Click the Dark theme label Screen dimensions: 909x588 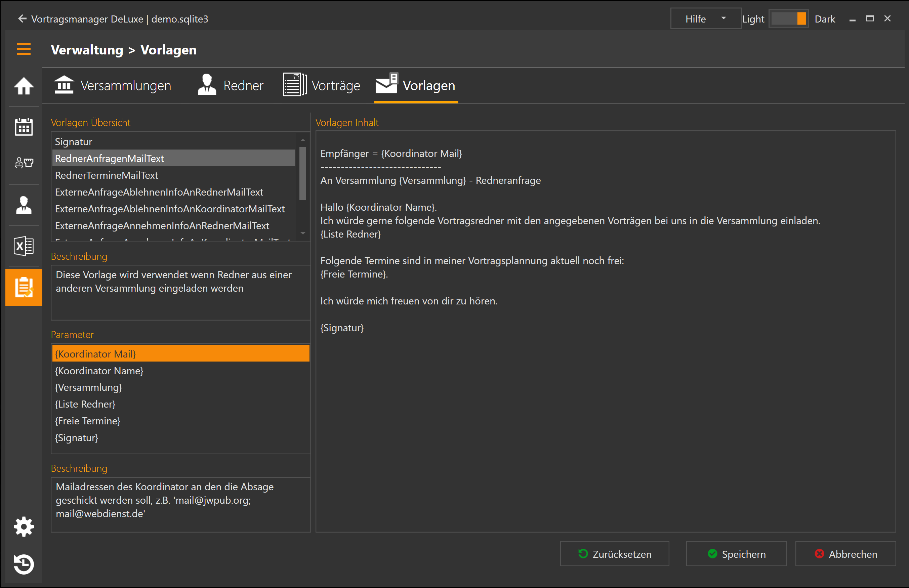click(x=825, y=19)
